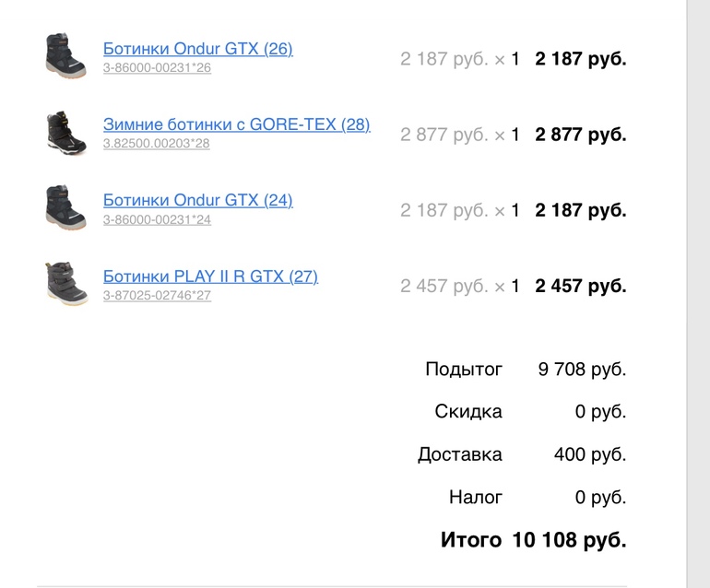Follow the Ботинки Ondur GTX (24) link
Viewport: 710px width, 588px height.
(197, 199)
